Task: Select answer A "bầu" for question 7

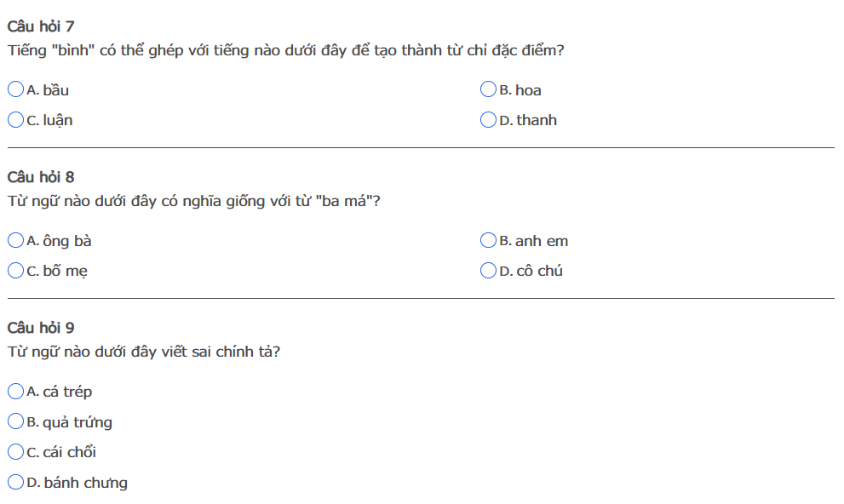Action: 15,89
